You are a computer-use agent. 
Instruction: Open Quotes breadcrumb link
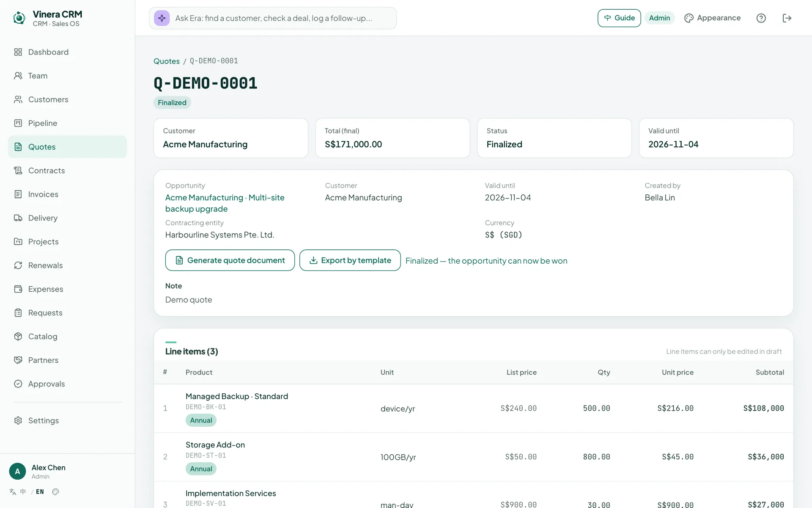pyautogui.click(x=167, y=61)
